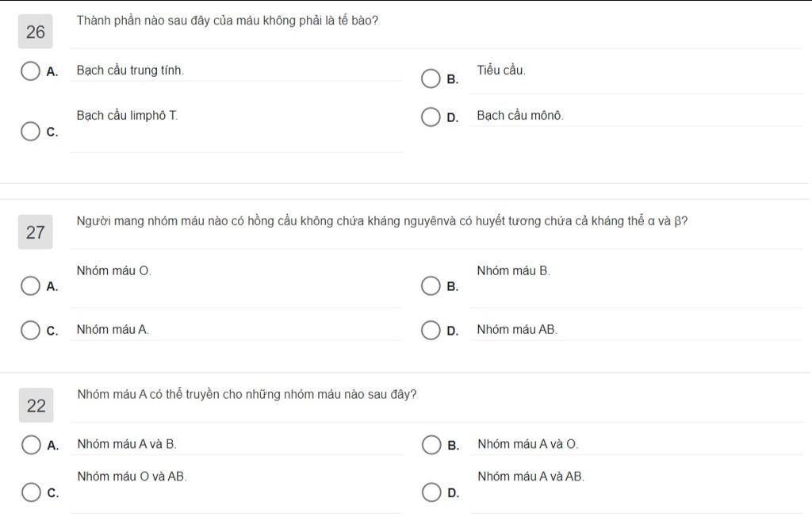Viewport: 812px width, 517px height.
Task: Pick radio C Nhóm máu O và AB
Action: [x=31, y=492]
